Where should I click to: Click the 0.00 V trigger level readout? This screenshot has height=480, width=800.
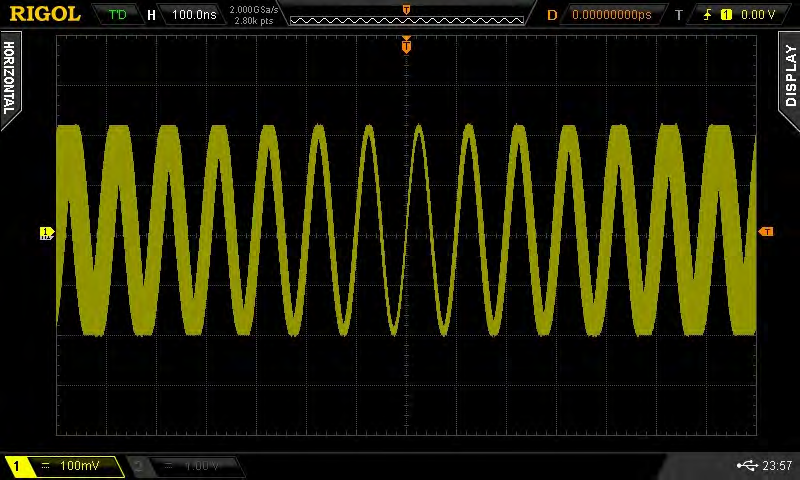[758, 14]
